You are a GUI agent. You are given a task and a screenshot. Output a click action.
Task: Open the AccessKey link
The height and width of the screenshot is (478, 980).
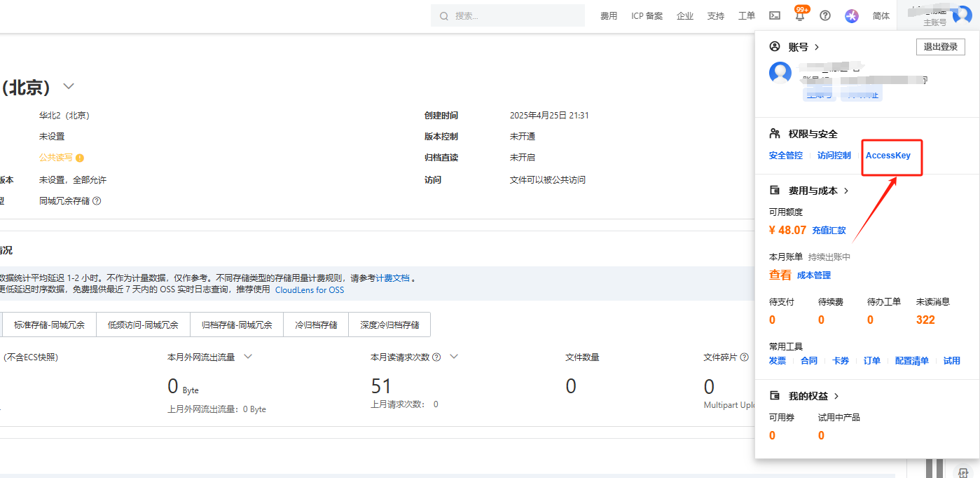pos(888,156)
